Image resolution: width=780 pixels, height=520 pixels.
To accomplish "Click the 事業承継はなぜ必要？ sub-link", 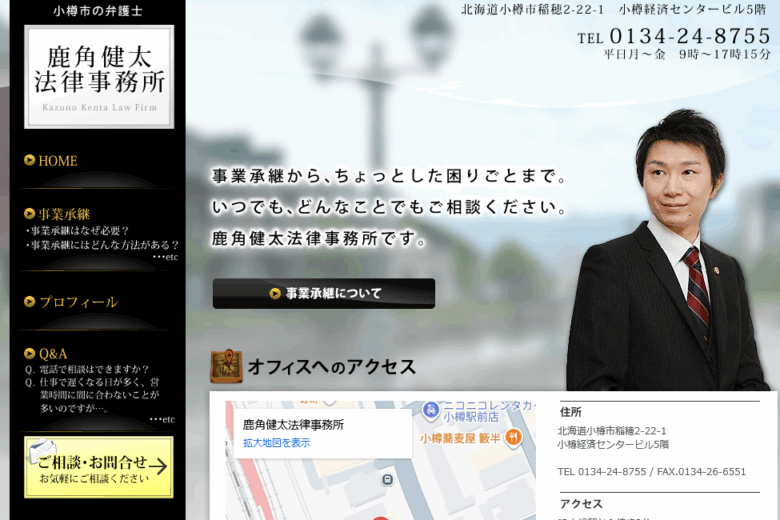I will (x=80, y=231).
